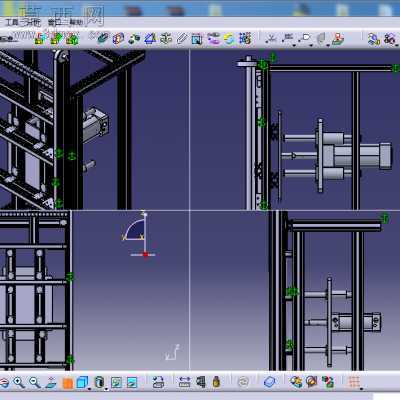Click the blue grid pattern icon in top toolbar
This screenshot has height=400, width=400.
(x=245, y=39)
